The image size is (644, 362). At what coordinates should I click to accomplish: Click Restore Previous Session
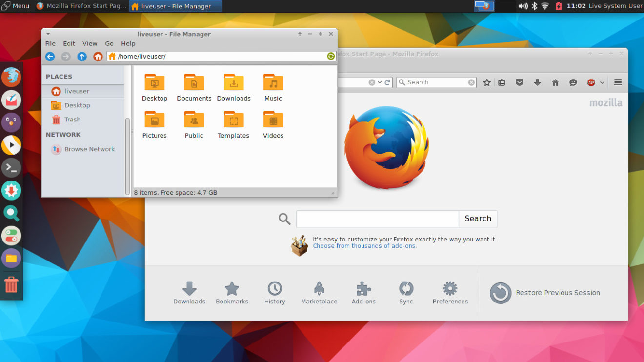[557, 292]
